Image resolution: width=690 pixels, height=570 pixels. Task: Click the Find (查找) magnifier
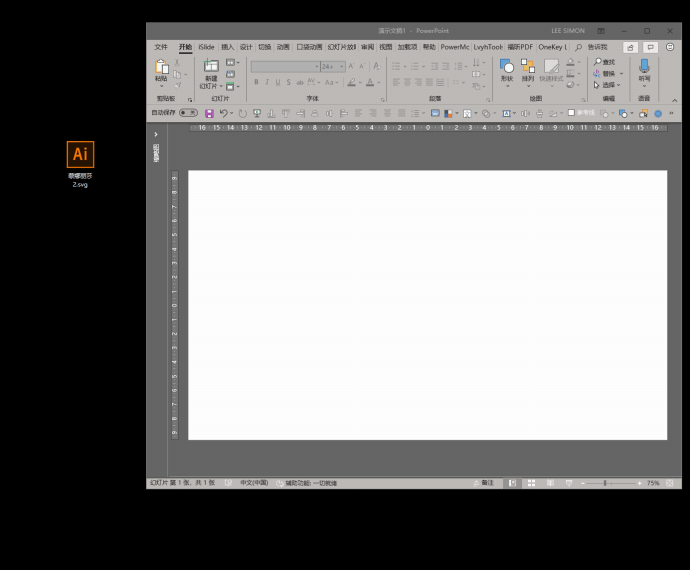click(605, 62)
